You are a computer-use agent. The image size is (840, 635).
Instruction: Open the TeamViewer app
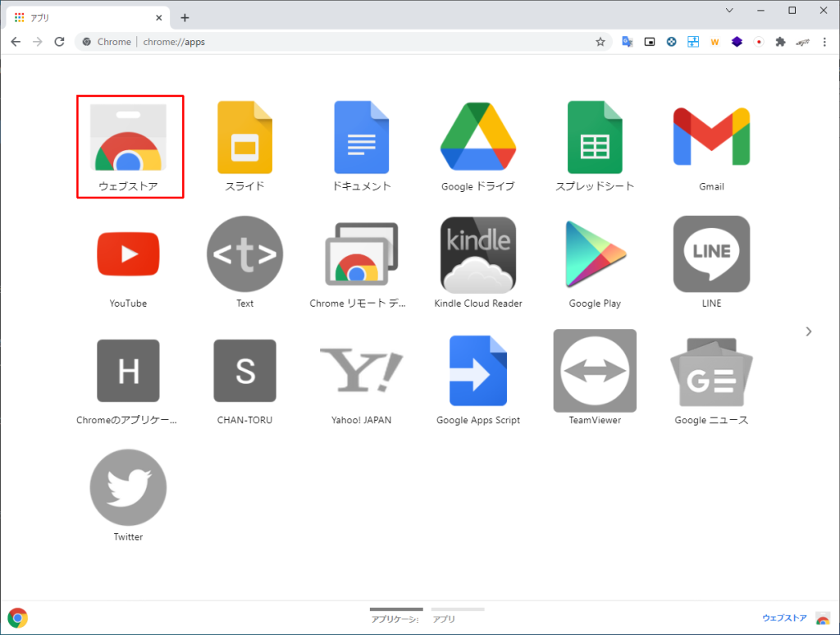595,371
